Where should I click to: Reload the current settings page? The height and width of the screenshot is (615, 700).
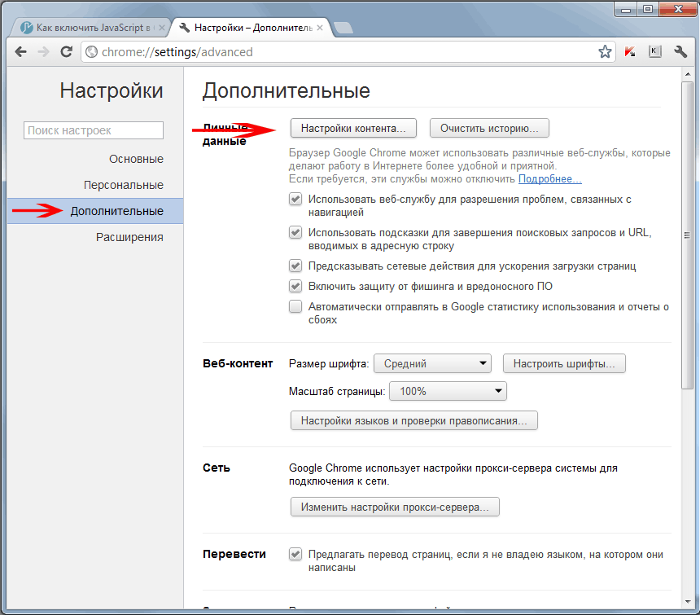(67, 52)
